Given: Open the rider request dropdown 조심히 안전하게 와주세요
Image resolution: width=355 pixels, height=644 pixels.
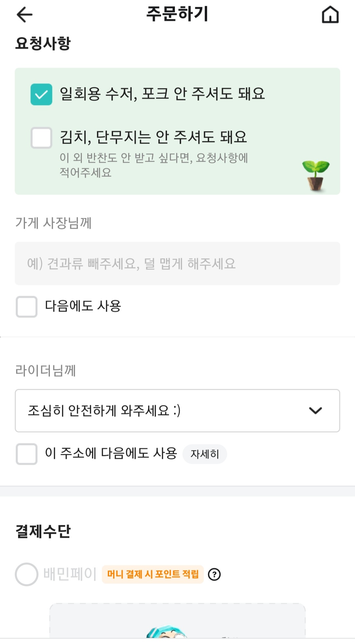Looking at the screenshot, I should pos(164,411).
